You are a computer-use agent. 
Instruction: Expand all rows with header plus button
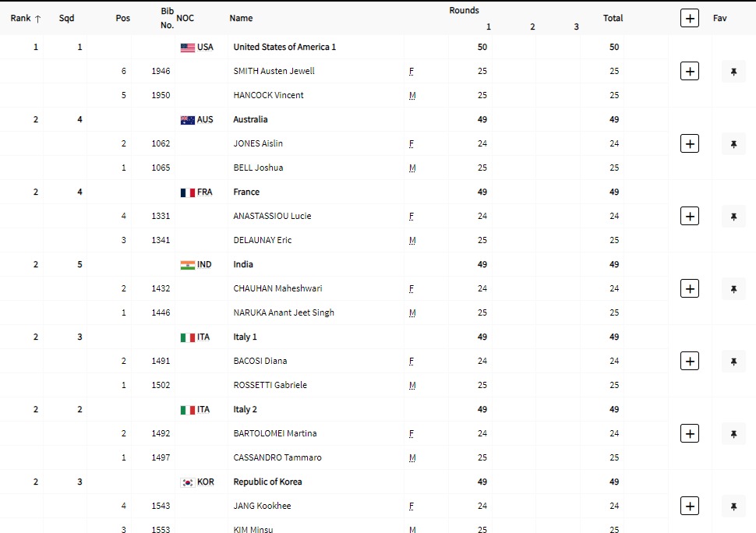pyautogui.click(x=689, y=18)
